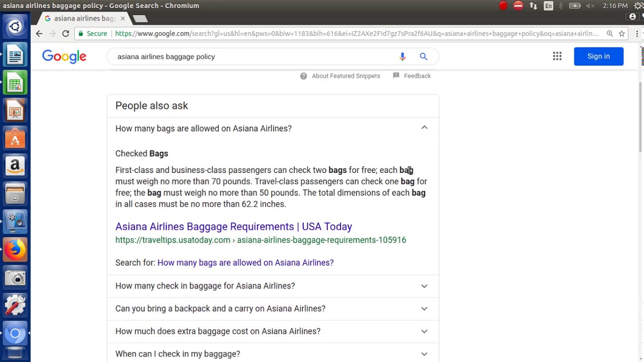Click the green Secure padlock icon

(80, 34)
